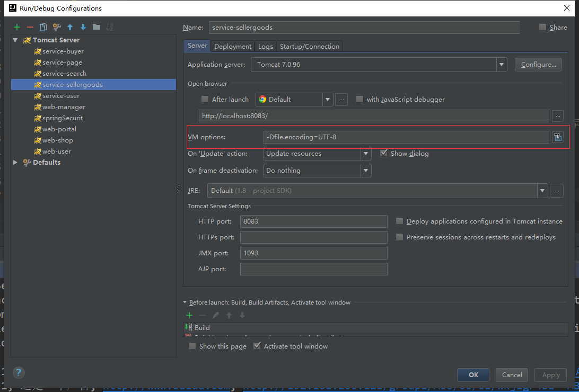Screen dimensions: 579x392
Task: Open the JRE dropdown
Action: tap(542, 191)
